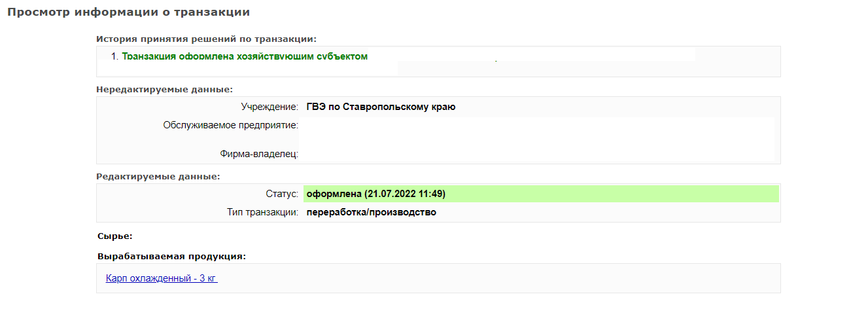The image size is (868, 309).
Task: Click the Редактируемые данные section heading
Action: 158,176
